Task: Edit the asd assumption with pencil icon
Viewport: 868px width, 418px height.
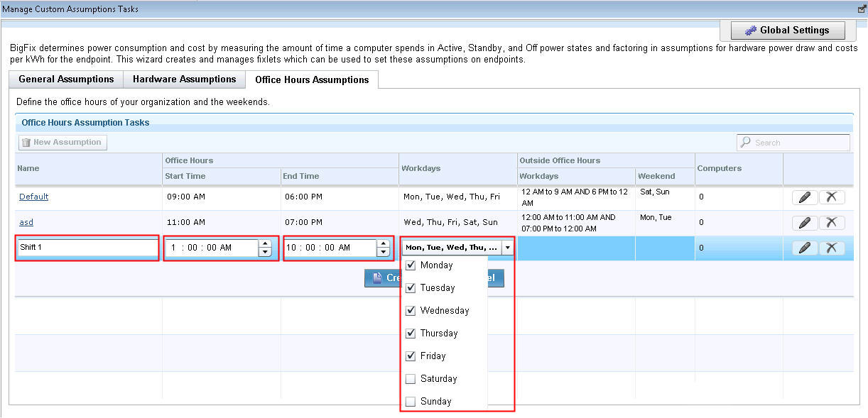Action: click(804, 223)
